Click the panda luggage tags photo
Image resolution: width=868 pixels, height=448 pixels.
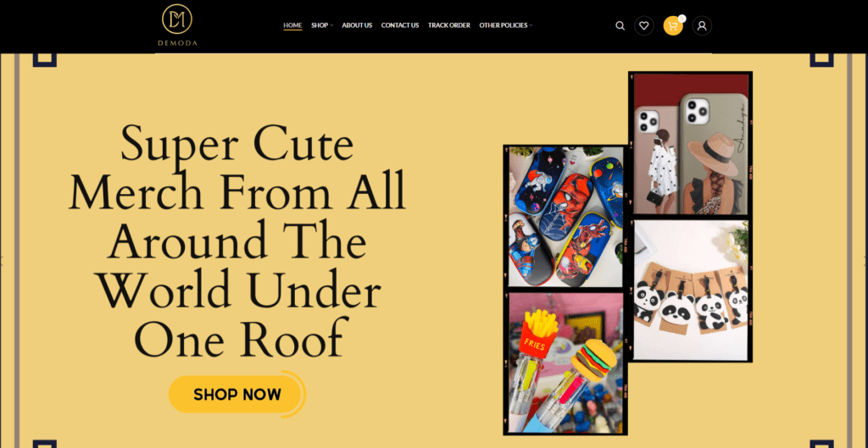coord(690,290)
